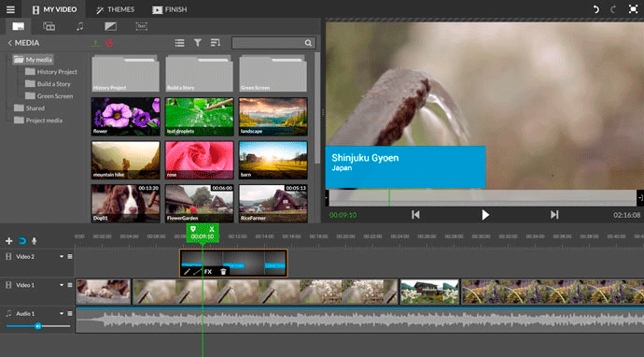Select the My media folder
Screen dimensions: 644x357
coord(33,60)
